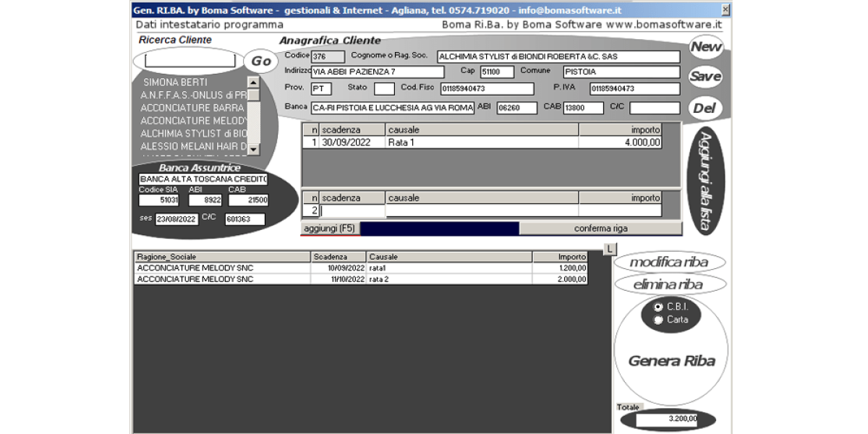The width and height of the screenshot is (868, 434).
Task: Select the Carta radio option
Action: click(658, 320)
